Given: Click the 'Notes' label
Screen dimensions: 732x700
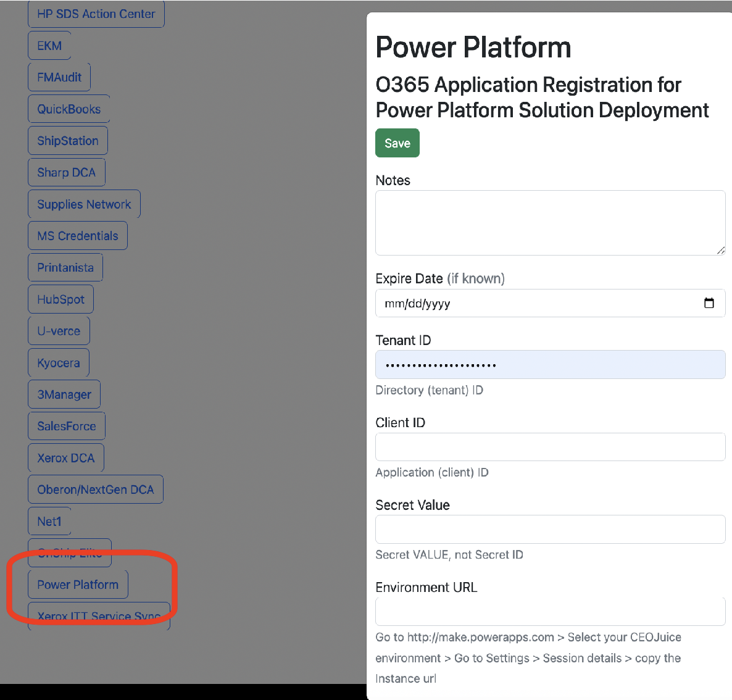Looking at the screenshot, I should point(393,180).
